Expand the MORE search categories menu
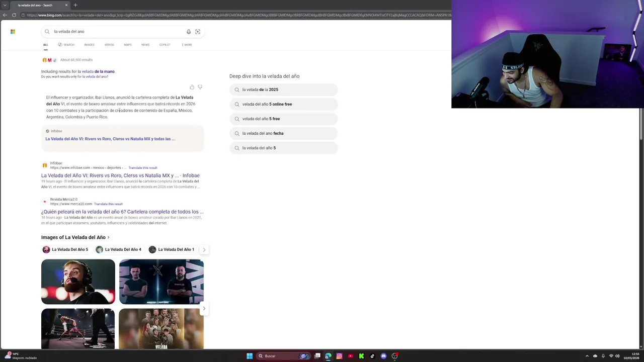Image resolution: width=644 pixels, height=362 pixels. click(x=187, y=45)
